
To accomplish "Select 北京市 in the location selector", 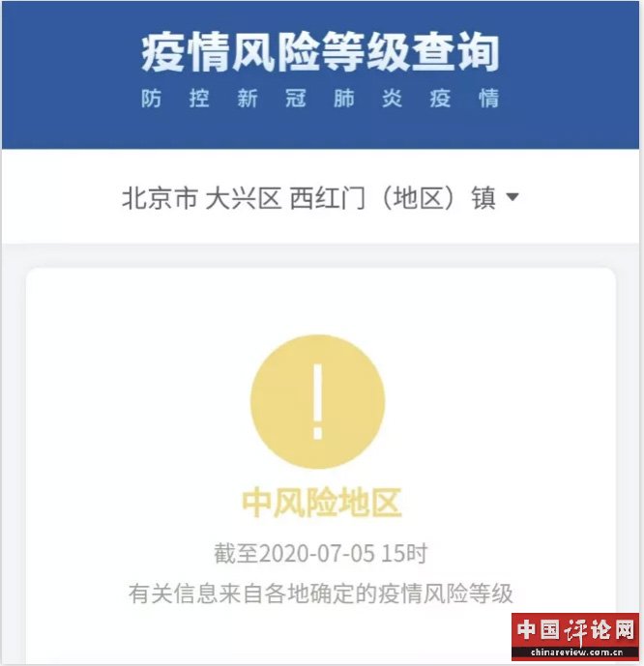I will pyautogui.click(x=160, y=198).
